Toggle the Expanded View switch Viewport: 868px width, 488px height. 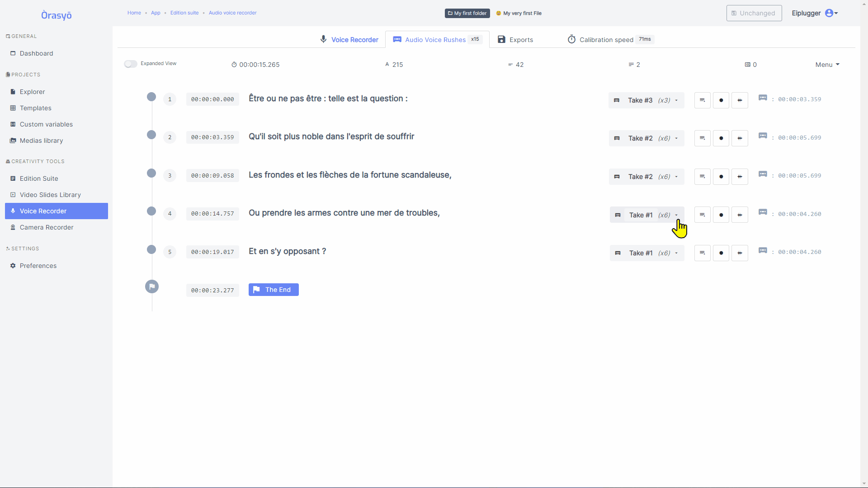click(x=131, y=64)
